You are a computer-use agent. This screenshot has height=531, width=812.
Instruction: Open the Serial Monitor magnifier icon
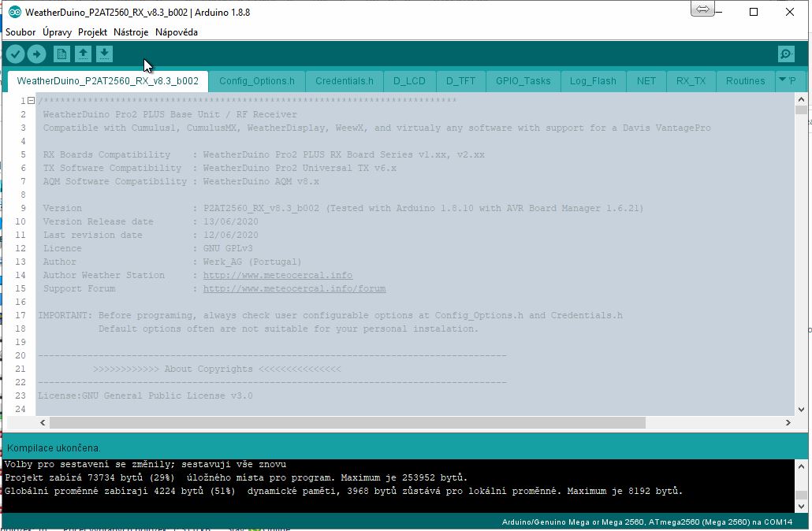(x=785, y=54)
